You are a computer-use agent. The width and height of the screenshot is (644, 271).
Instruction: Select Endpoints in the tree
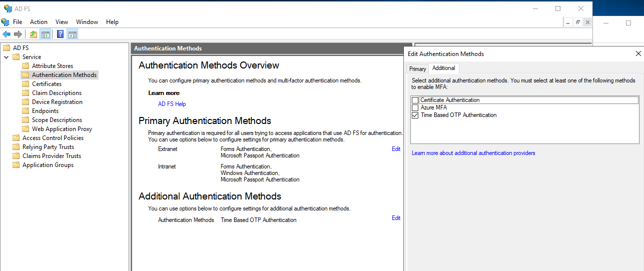[x=45, y=111]
